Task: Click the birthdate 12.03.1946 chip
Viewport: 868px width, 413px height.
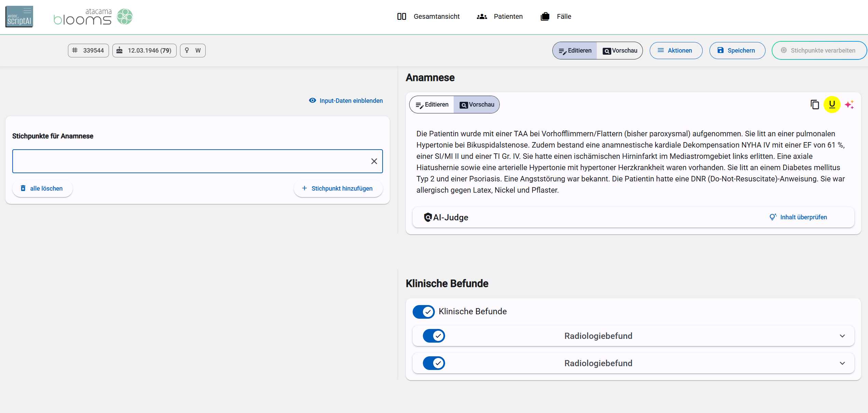Action: (x=144, y=51)
